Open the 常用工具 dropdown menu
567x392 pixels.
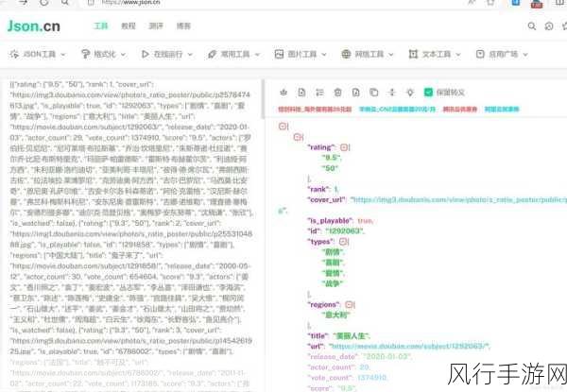pos(234,54)
